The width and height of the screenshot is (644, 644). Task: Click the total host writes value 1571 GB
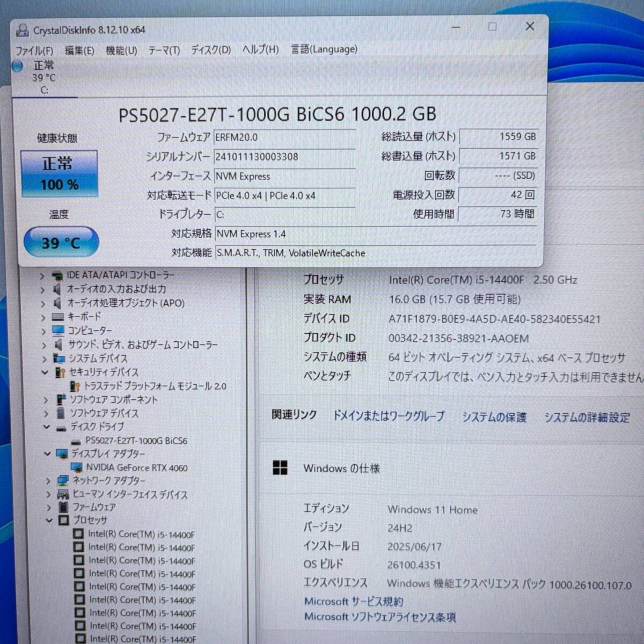pyautogui.click(x=498, y=156)
